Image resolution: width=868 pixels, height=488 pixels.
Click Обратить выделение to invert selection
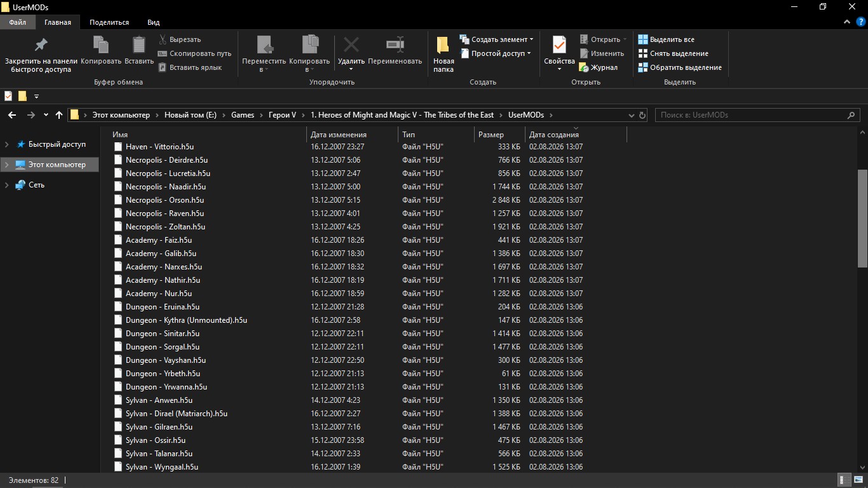click(x=680, y=67)
